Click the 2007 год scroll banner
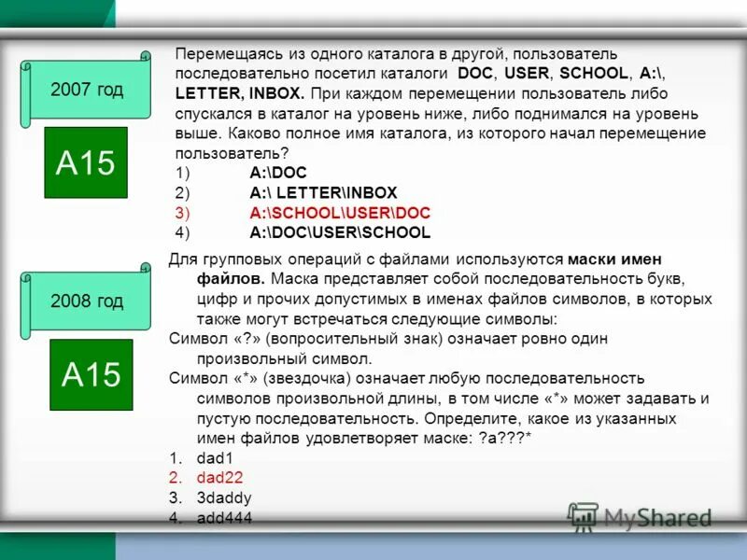 (x=87, y=91)
